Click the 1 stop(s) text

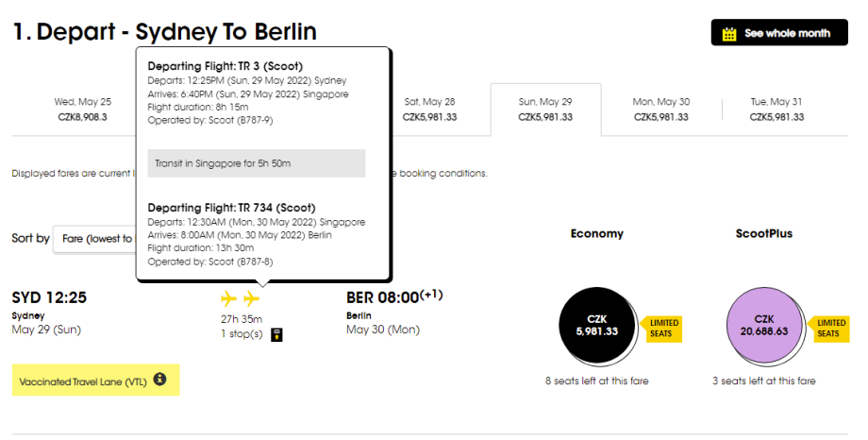click(241, 334)
